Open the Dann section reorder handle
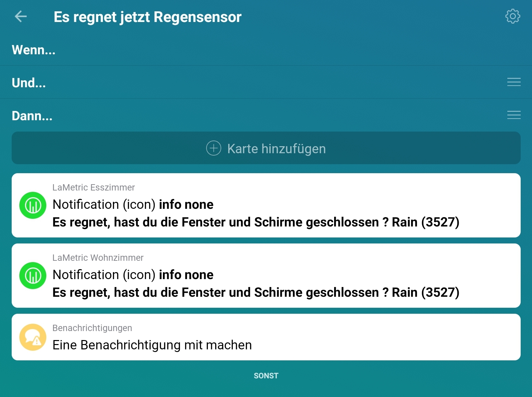This screenshot has width=532, height=397. (x=514, y=115)
